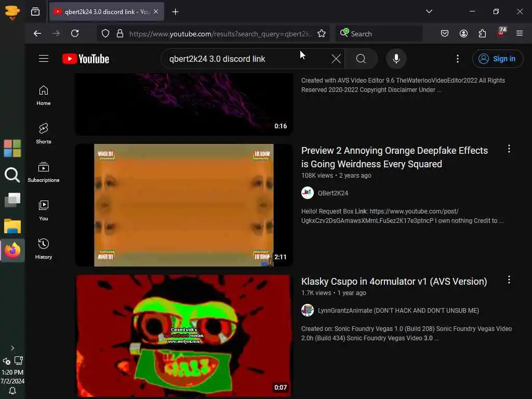Open the notifications bell icon
Screen dimensions: 532x399
[12, 391]
